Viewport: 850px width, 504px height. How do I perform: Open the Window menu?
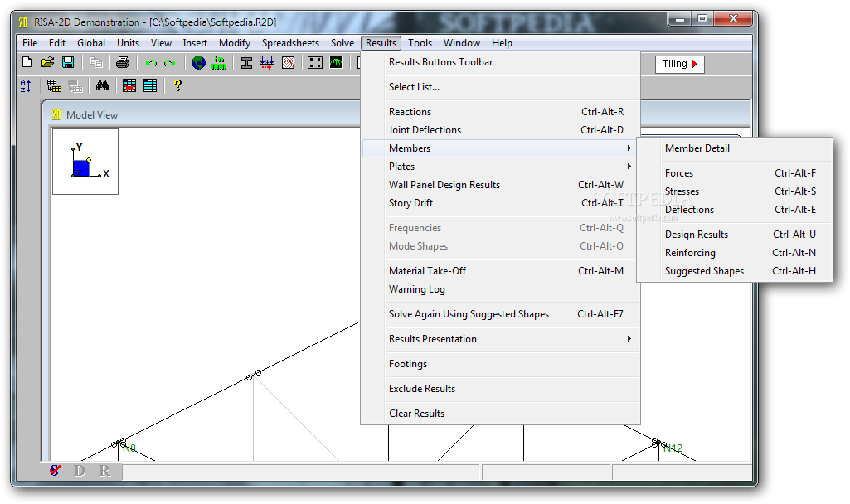[x=462, y=43]
